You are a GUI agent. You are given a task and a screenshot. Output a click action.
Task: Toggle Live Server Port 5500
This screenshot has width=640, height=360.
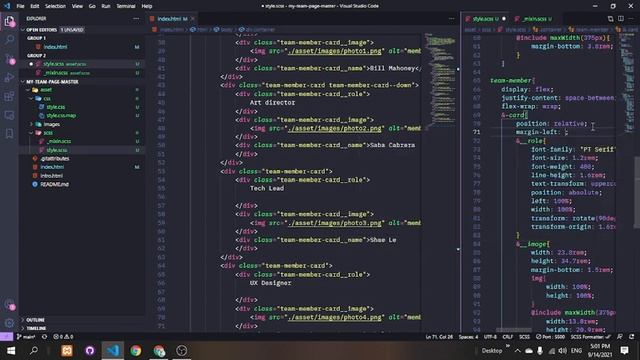550,337
